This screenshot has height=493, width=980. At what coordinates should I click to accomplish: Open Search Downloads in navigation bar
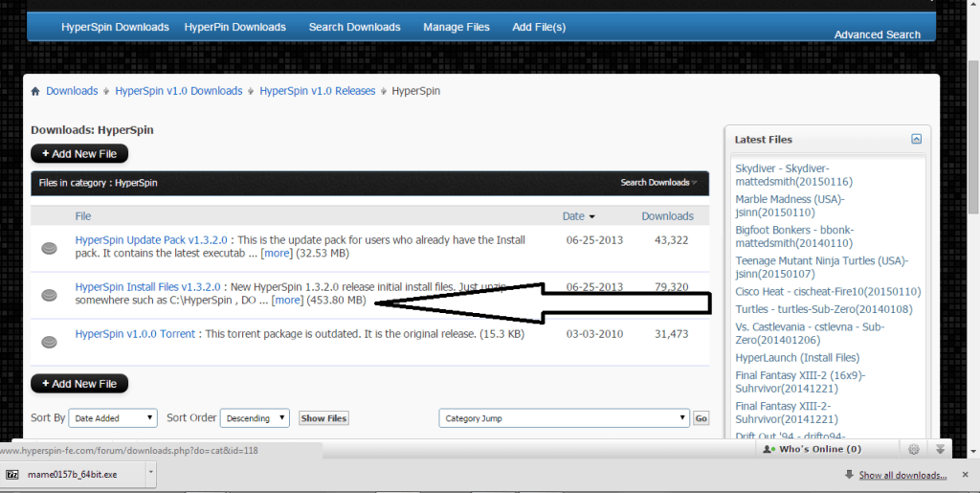(x=354, y=27)
